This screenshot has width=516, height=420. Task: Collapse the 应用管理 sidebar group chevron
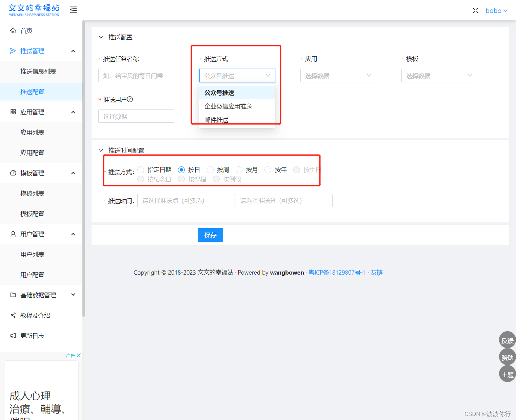coord(73,112)
